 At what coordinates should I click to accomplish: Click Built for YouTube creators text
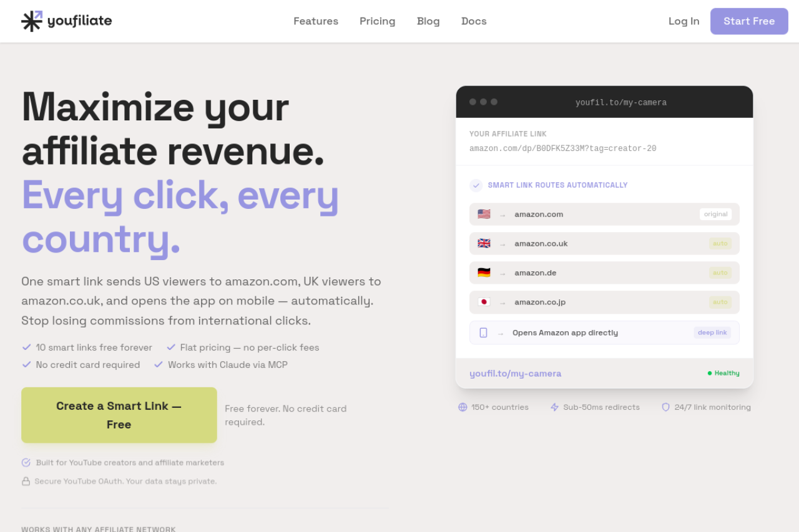click(x=130, y=463)
